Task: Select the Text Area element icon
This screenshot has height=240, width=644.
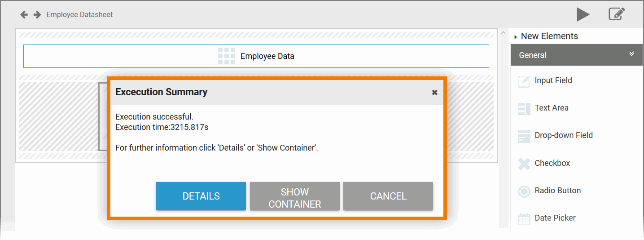Action: click(x=524, y=109)
